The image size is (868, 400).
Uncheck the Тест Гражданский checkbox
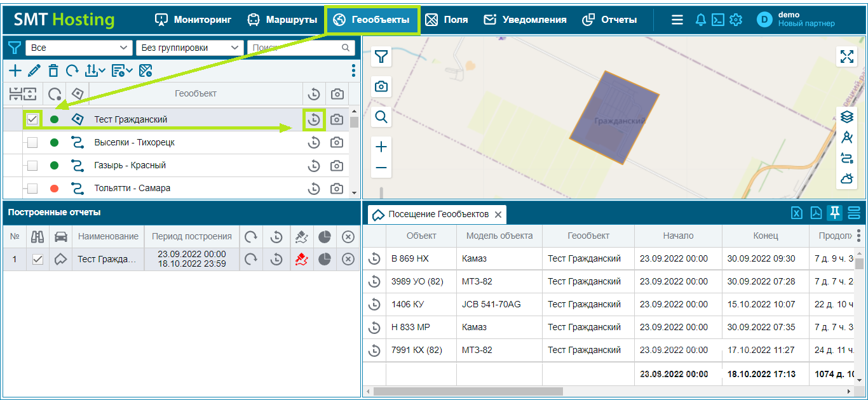coord(33,119)
